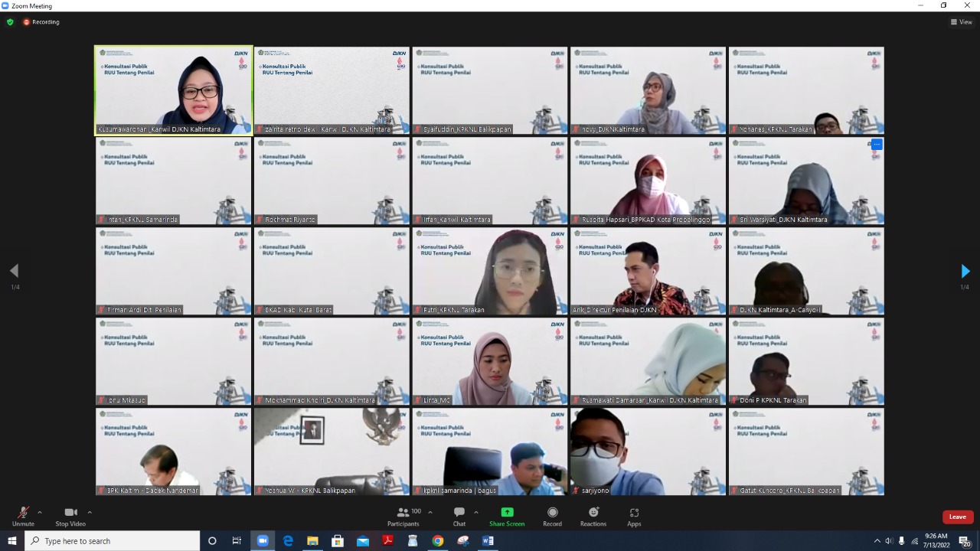This screenshot has width=980, height=551.
Task: Expand video options arrow next to Stop Video
Action: coord(90,513)
